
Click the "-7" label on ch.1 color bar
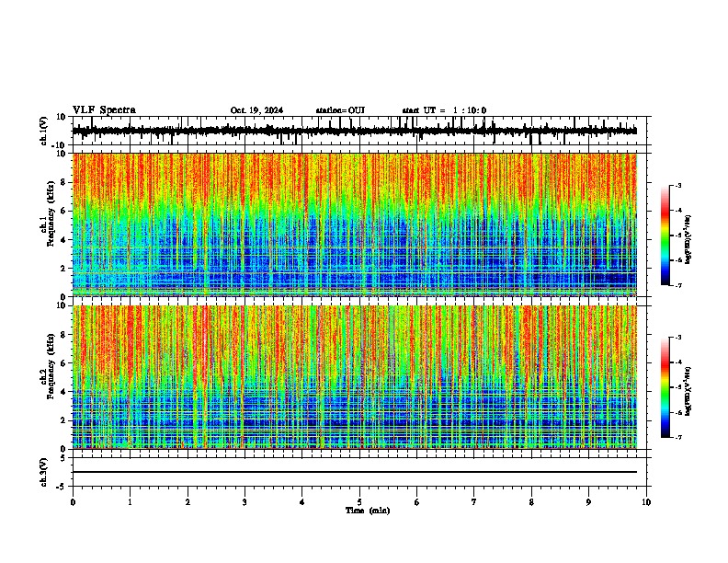(x=678, y=285)
